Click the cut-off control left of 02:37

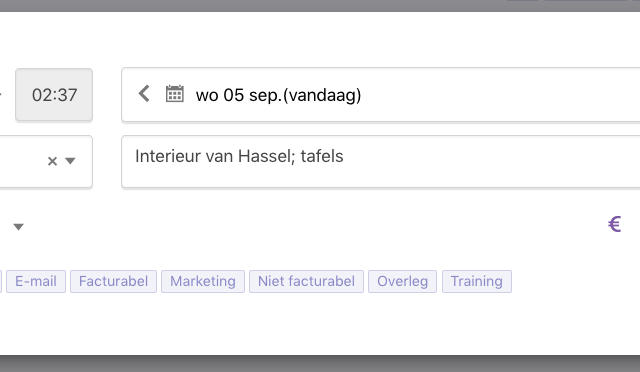(x=1, y=95)
